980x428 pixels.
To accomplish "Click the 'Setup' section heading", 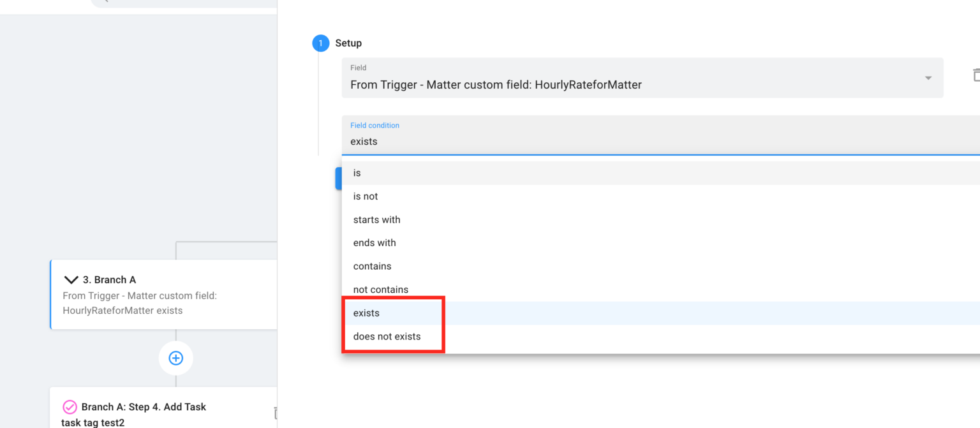I will 348,43.
